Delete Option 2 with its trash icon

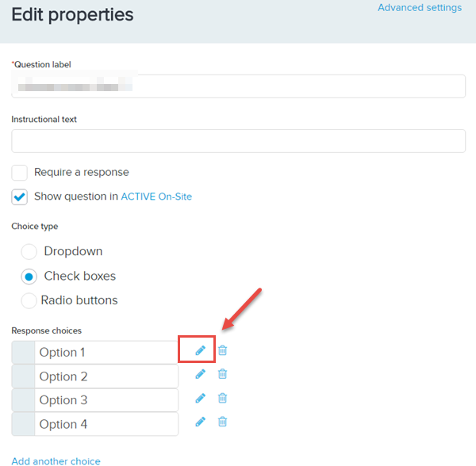coord(223,374)
